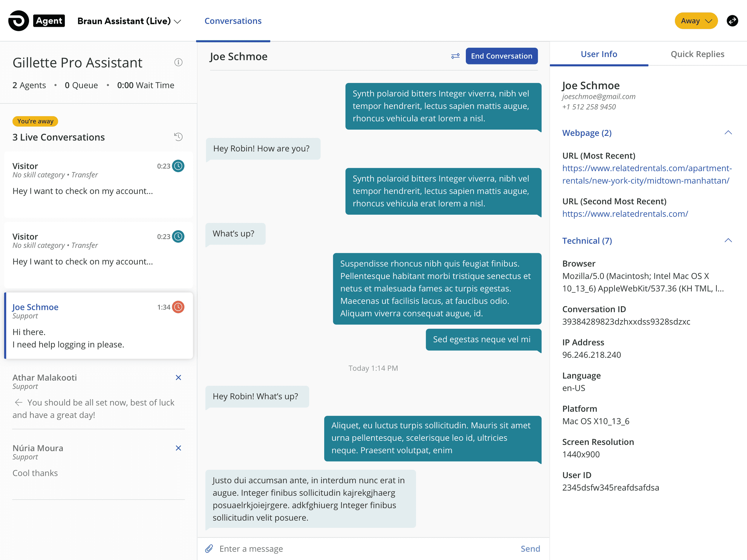Collapse the Technical (7) section

(x=728, y=241)
